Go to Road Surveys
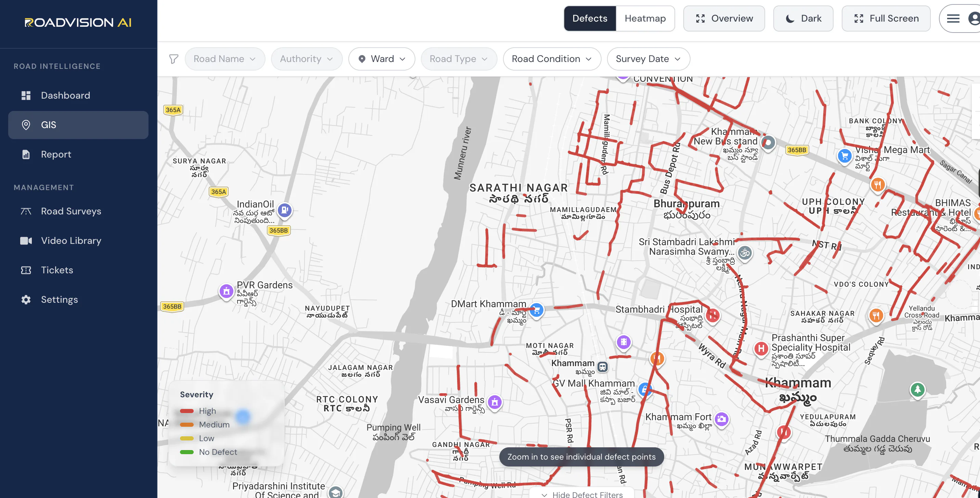 [x=78, y=211]
